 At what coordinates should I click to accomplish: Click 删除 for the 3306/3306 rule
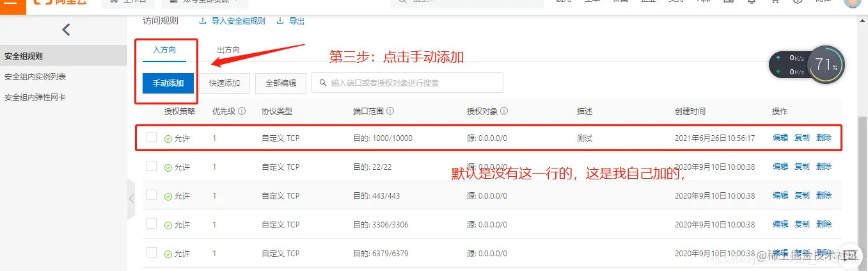point(824,224)
